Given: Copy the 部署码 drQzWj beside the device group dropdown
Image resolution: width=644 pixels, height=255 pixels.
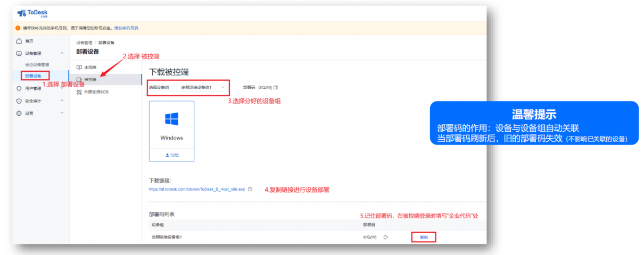Looking at the screenshot, I should pos(276,87).
